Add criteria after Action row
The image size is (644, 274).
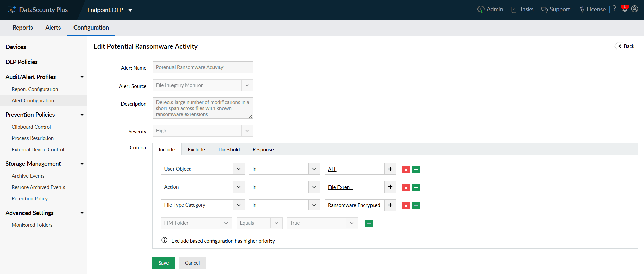pyautogui.click(x=416, y=188)
